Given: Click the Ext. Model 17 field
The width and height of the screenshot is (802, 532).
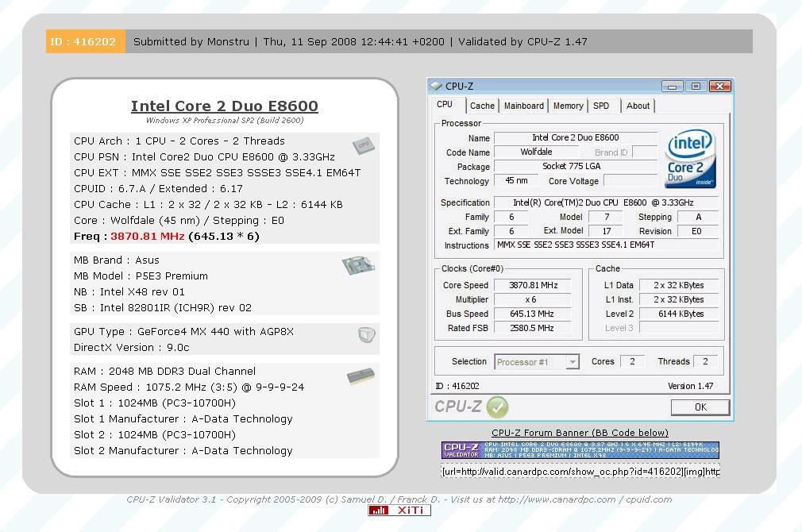Looking at the screenshot, I should pos(606,231).
